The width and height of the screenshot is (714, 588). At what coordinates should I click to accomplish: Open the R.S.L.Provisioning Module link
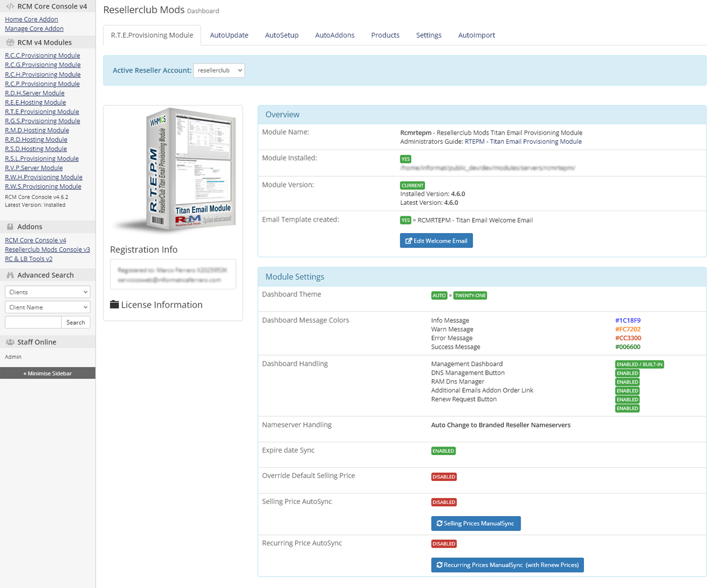tap(42, 158)
